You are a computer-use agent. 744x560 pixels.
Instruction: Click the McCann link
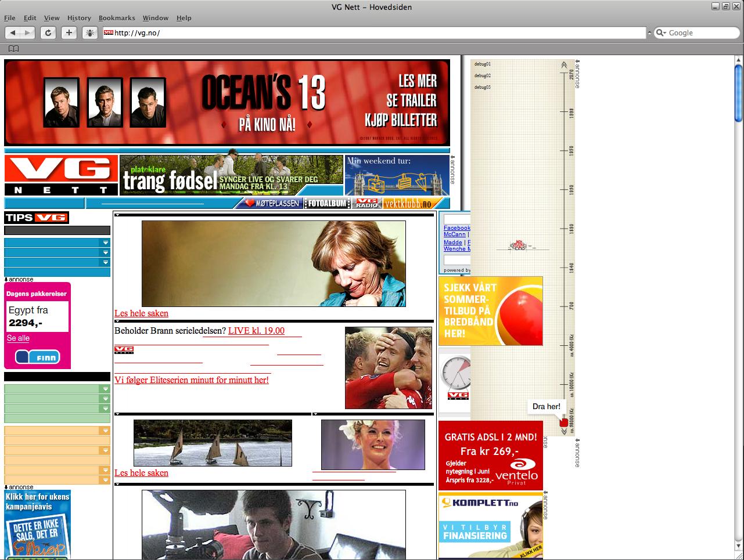(455, 234)
